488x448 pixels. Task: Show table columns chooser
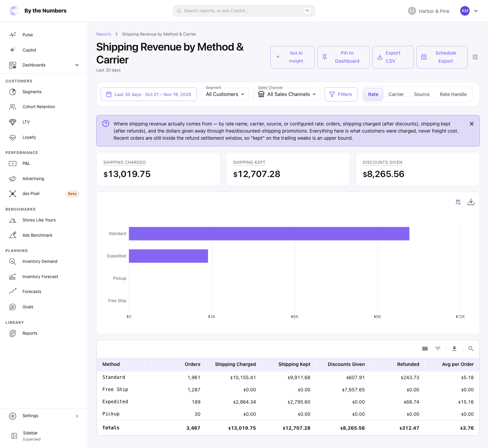[425, 349]
